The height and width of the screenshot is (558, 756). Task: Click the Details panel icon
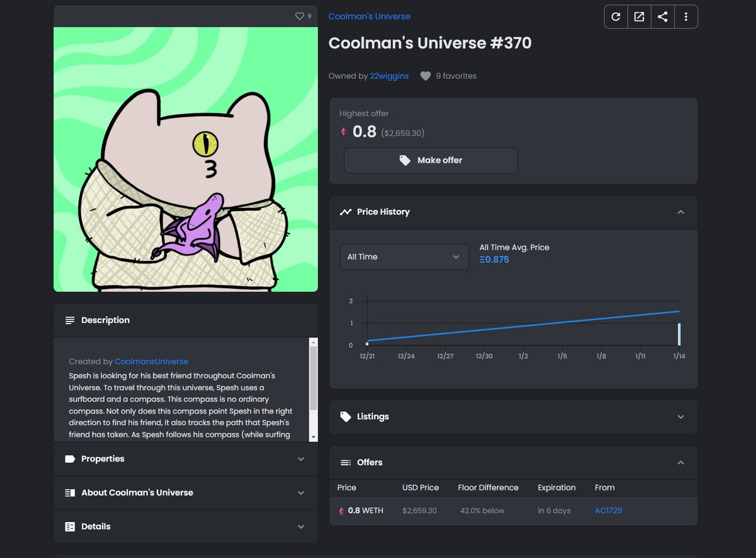tap(70, 526)
